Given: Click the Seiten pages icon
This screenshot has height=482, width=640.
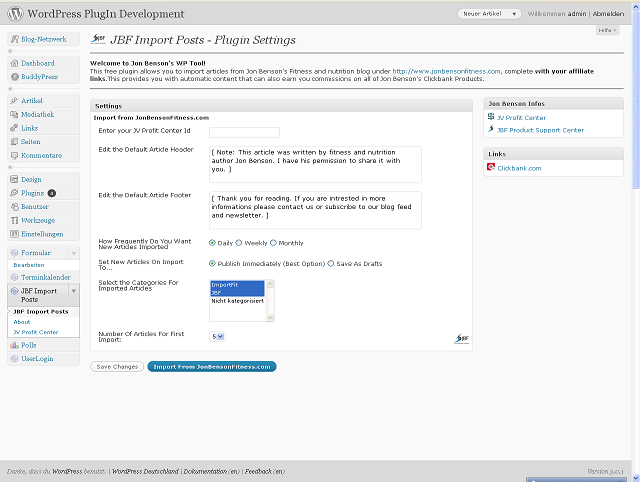Looking at the screenshot, I should (14, 142).
